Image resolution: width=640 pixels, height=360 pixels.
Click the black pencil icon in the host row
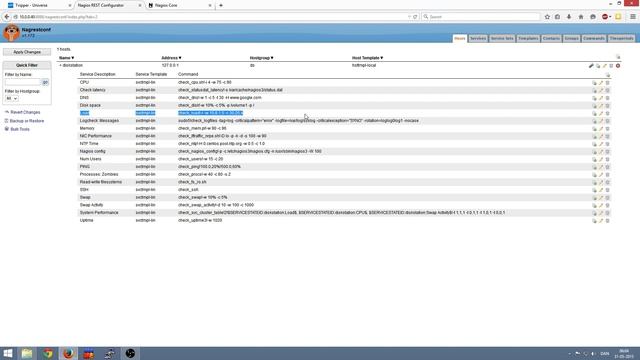click(591, 66)
